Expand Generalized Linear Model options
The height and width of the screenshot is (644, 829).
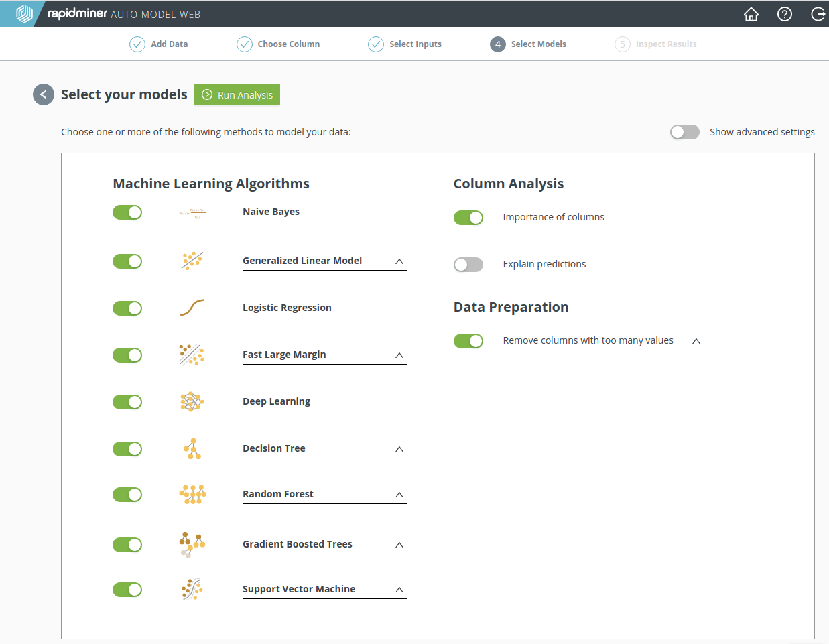click(399, 261)
